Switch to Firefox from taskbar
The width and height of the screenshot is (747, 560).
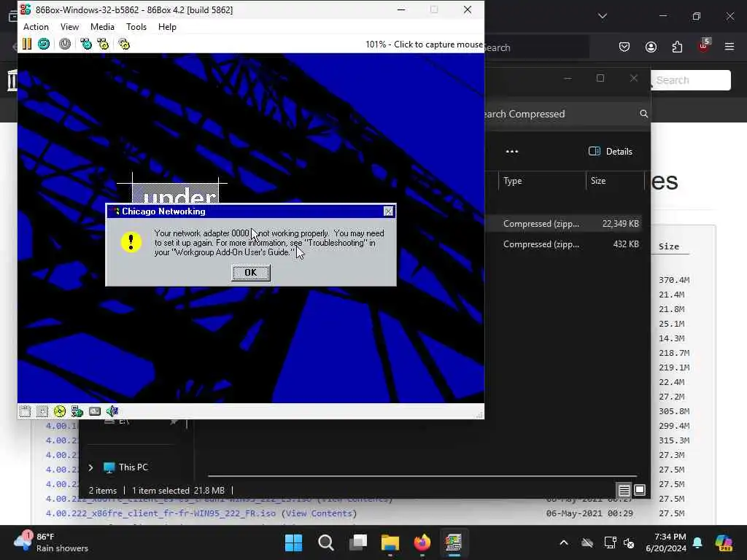click(x=422, y=542)
